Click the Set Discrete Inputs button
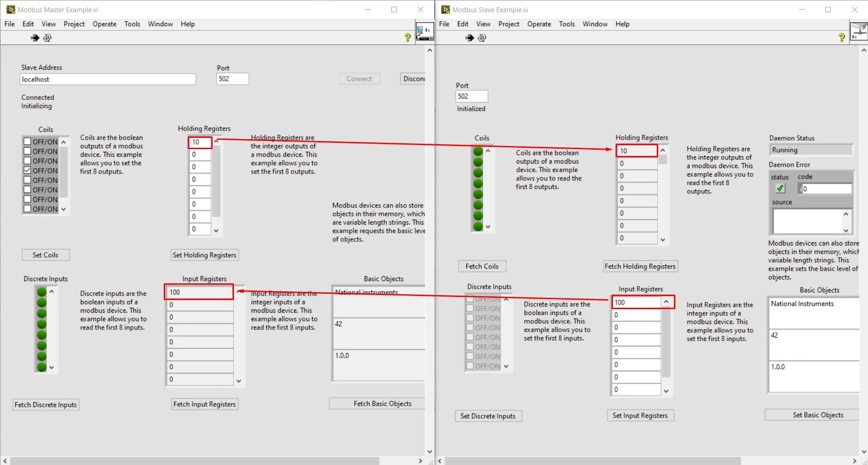 tap(488, 416)
